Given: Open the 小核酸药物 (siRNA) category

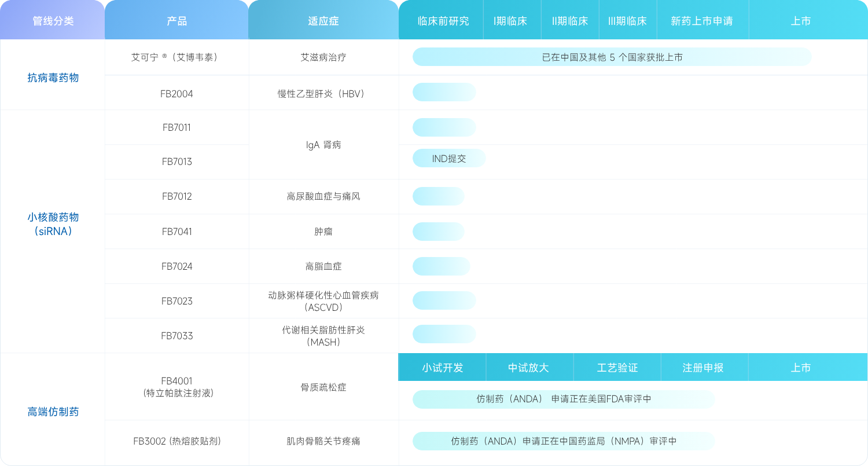Looking at the screenshot, I should [53, 224].
